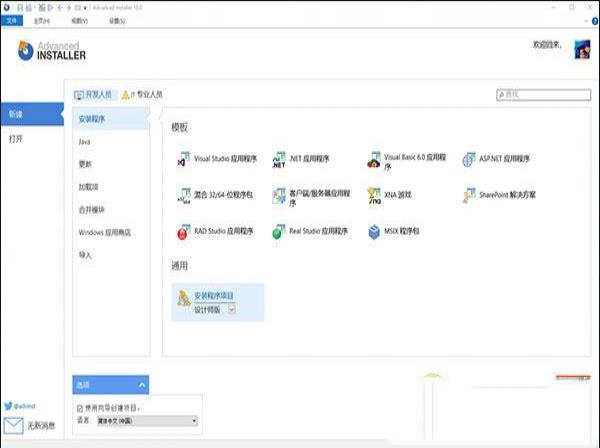This screenshot has width=600, height=448.
Task: Open the 文件 file menu tab
Action: (x=12, y=21)
